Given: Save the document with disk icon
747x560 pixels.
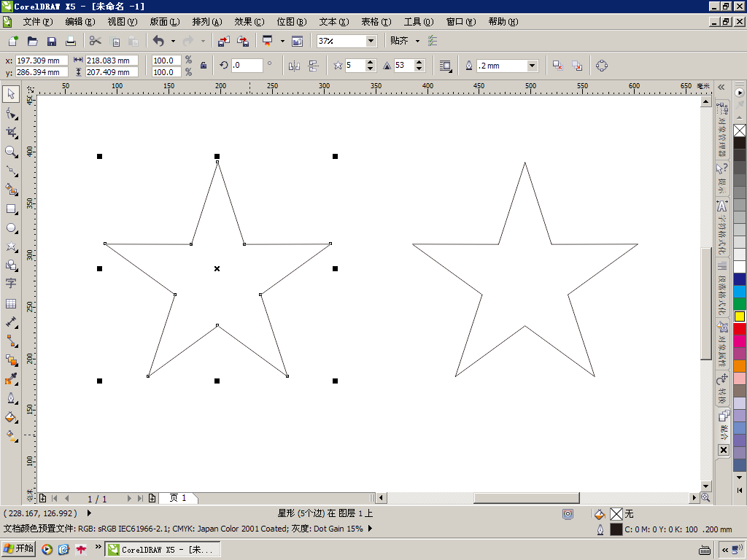Looking at the screenshot, I should (x=52, y=41).
